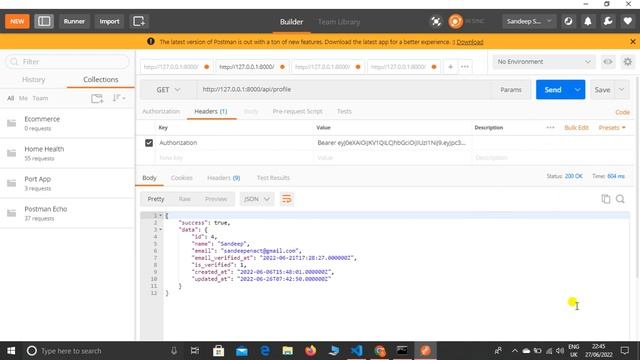Open the Pre-request Script tab

[297, 111]
